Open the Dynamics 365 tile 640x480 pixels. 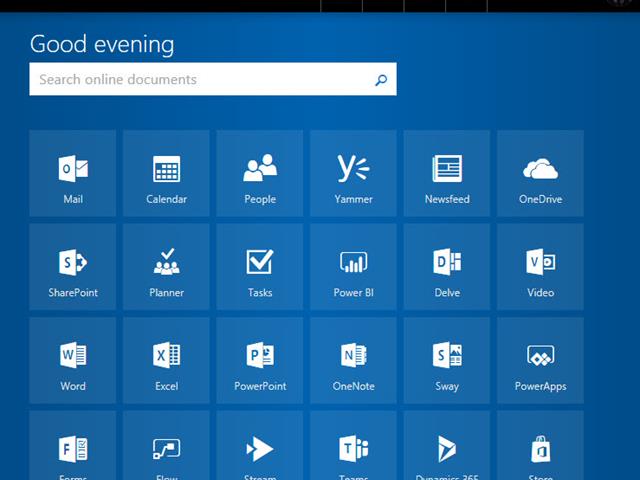[447, 445]
